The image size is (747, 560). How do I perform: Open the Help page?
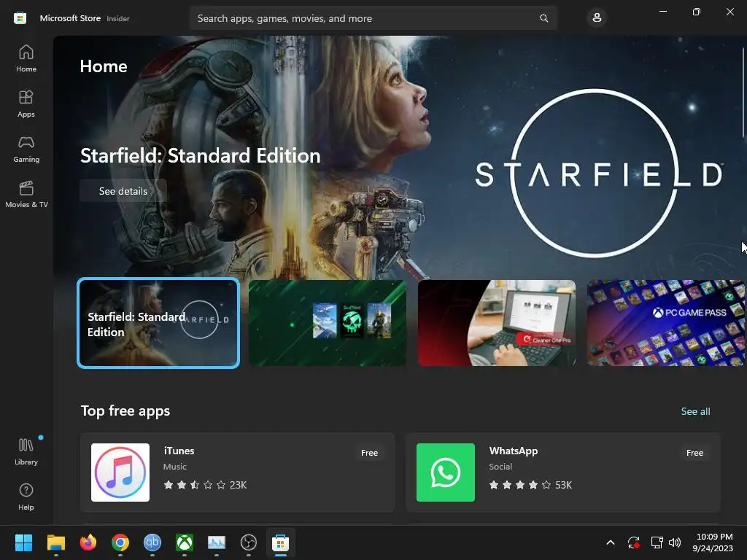[26, 497]
